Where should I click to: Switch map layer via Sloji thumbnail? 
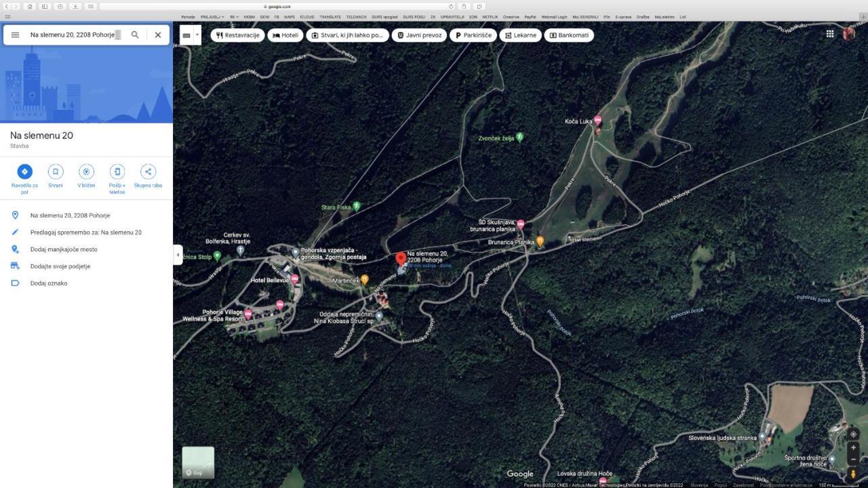pos(198,463)
